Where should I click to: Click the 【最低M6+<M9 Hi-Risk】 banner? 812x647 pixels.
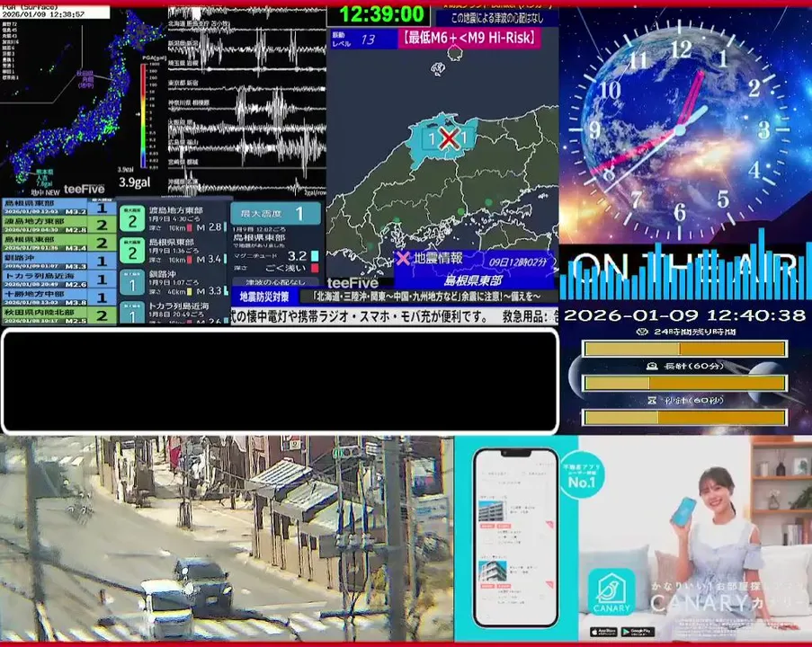[469, 38]
